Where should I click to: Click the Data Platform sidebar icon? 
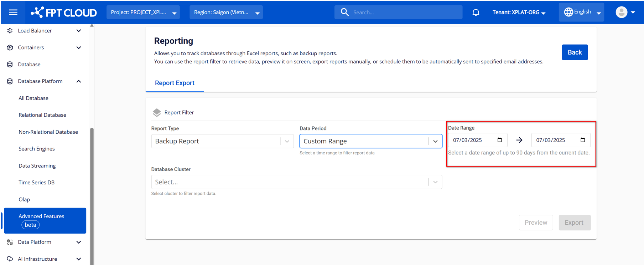click(x=10, y=242)
